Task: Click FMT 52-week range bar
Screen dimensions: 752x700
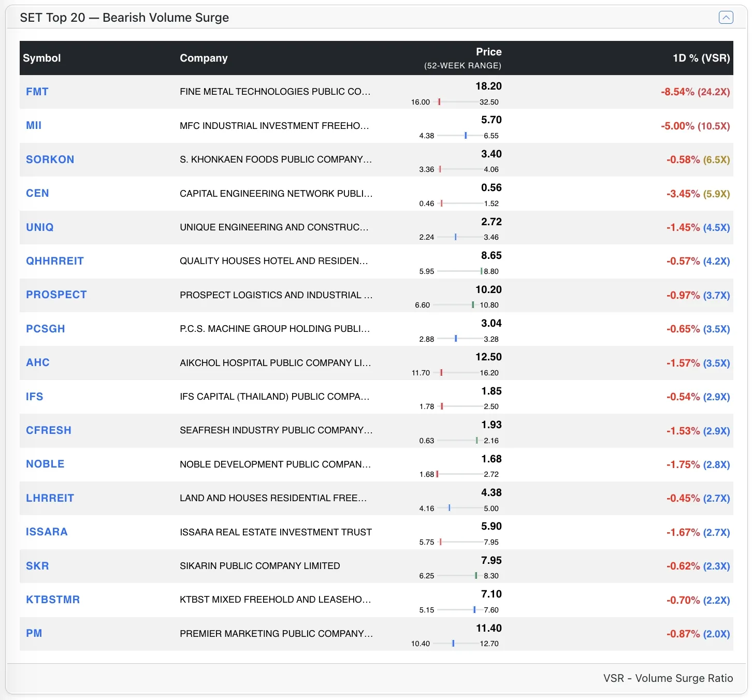Action: click(x=455, y=102)
